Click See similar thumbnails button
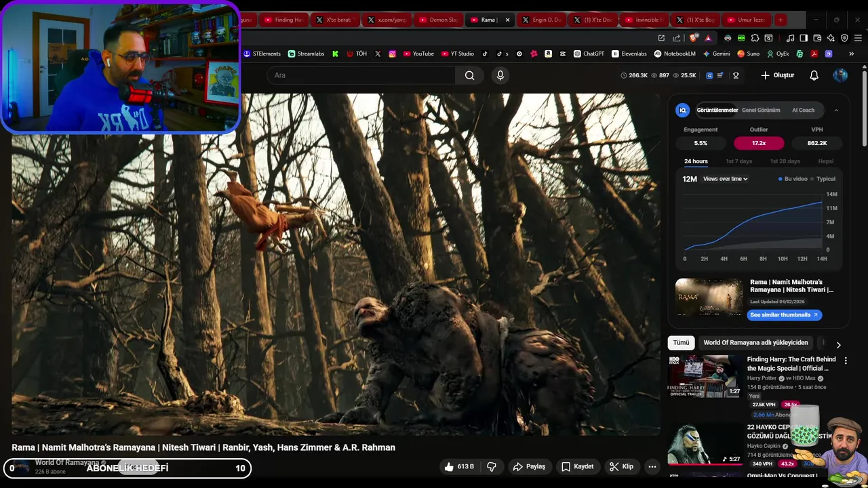This screenshot has height=488, width=868. [x=784, y=314]
